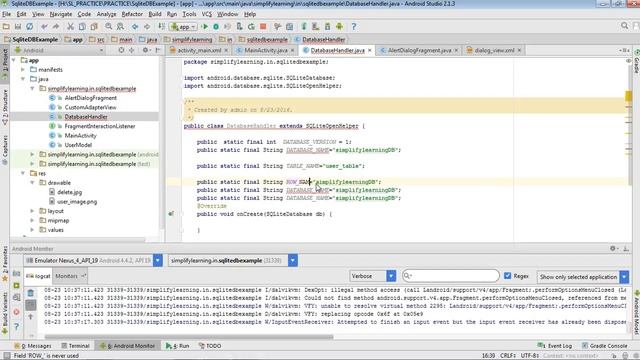
Task: Click the Search Everywhere icon at top right
Action: [624, 26]
